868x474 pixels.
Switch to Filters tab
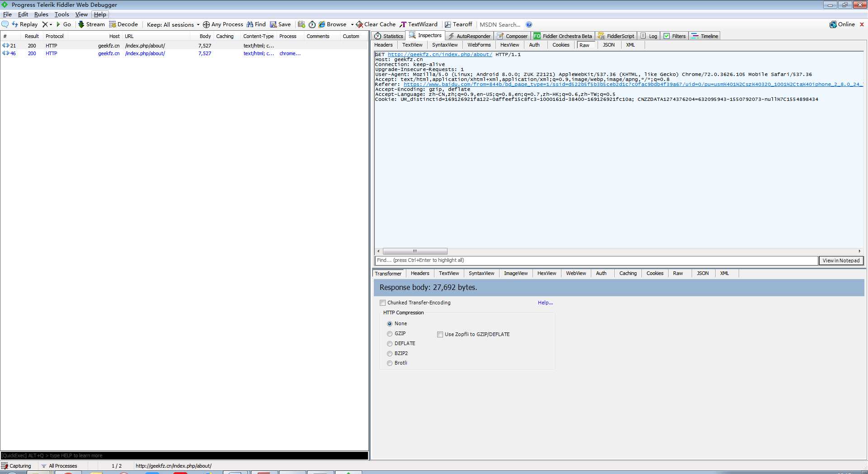(x=675, y=36)
